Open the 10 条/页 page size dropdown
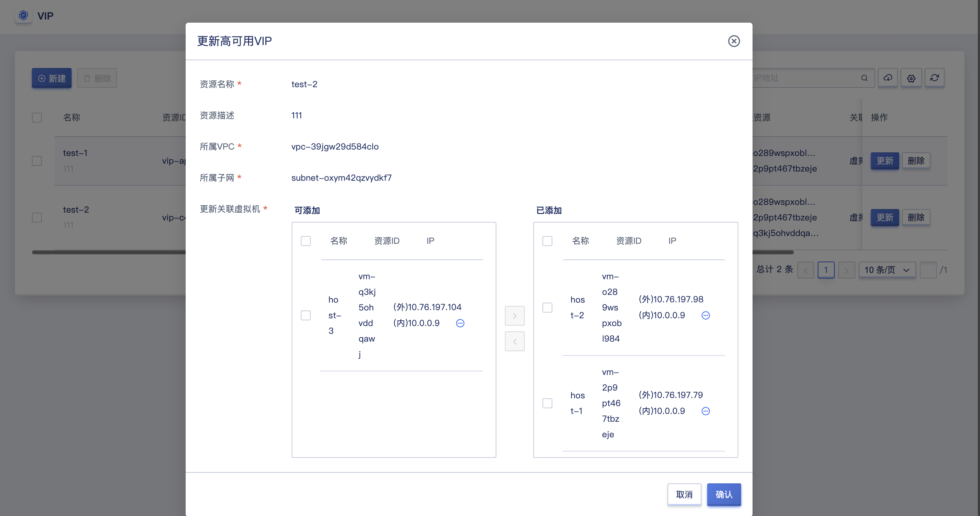 (887, 269)
